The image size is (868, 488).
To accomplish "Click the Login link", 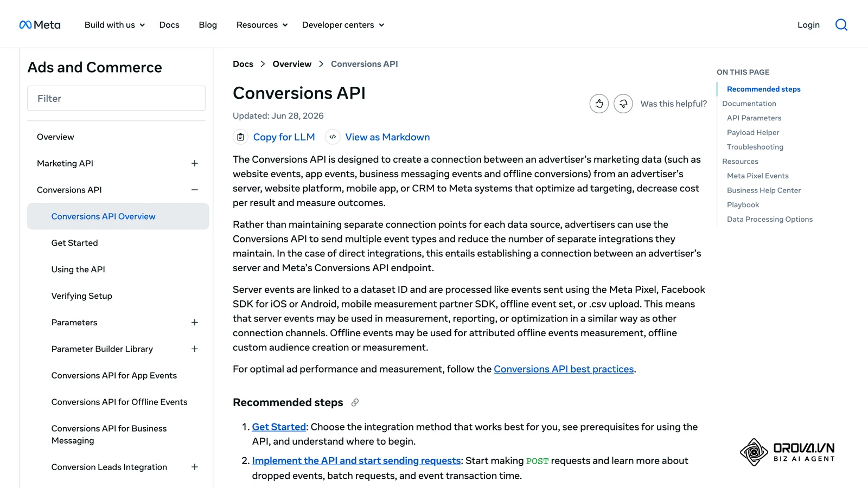I will (x=808, y=25).
